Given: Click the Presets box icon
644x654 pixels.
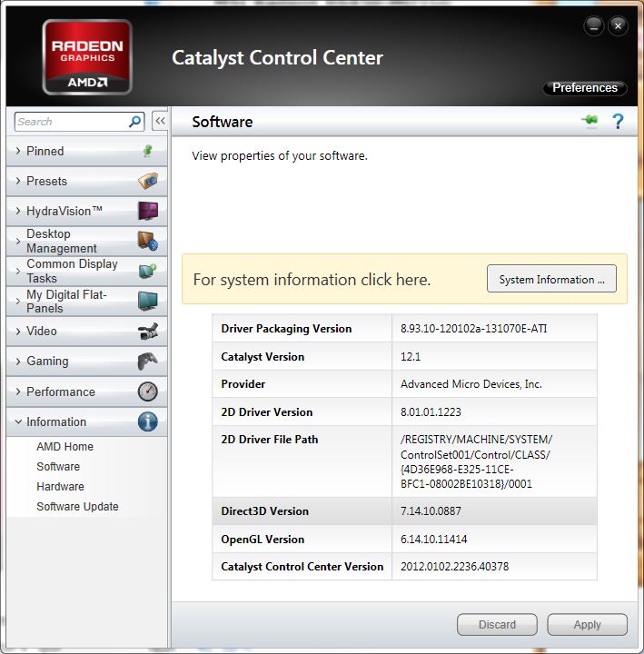Looking at the screenshot, I should click(148, 181).
